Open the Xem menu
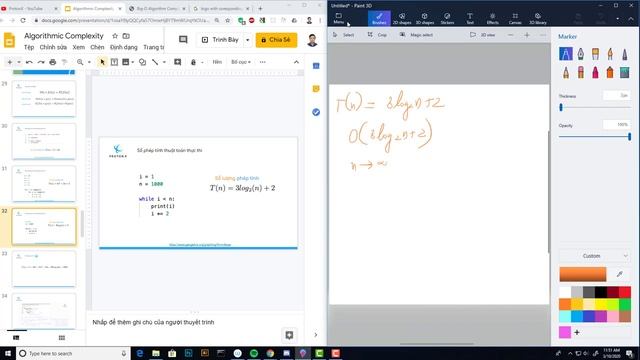The image size is (640, 360). [x=78, y=47]
